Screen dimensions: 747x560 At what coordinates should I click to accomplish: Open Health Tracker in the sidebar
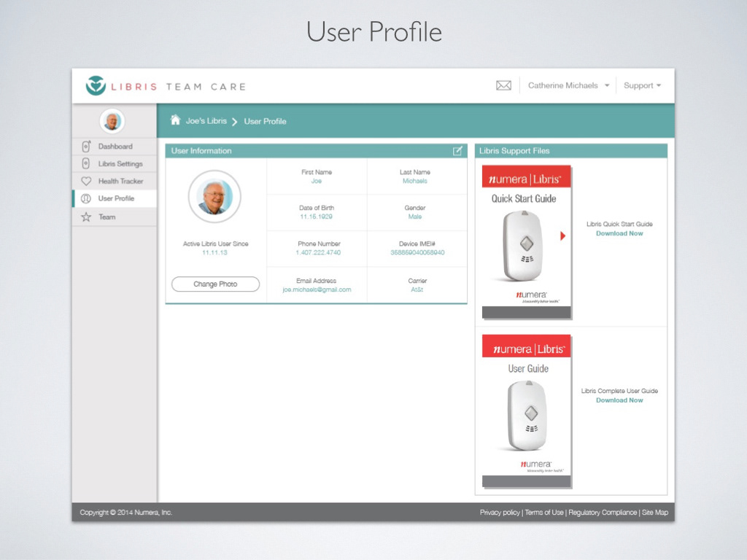(x=115, y=181)
